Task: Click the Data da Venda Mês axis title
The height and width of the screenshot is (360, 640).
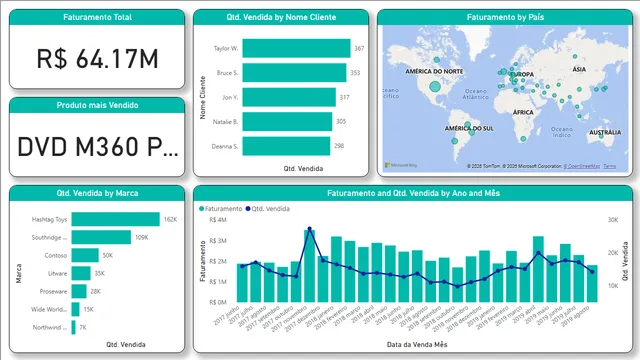Action: tap(417, 344)
